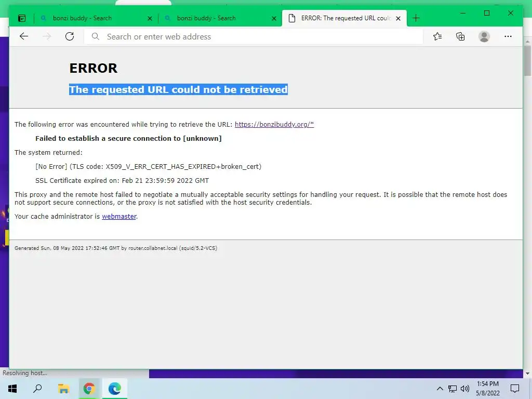Add a new tab with plus button
Image resolution: width=532 pixels, height=399 pixels.
point(416,18)
